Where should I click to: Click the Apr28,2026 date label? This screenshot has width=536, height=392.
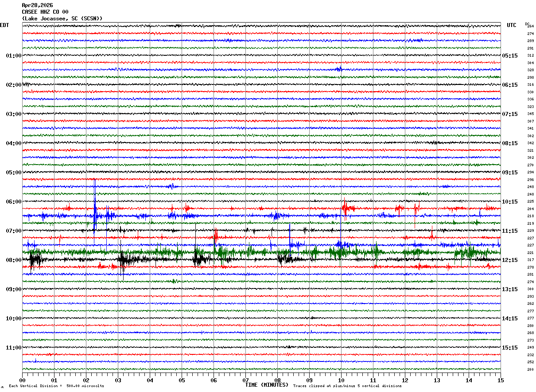point(37,5)
